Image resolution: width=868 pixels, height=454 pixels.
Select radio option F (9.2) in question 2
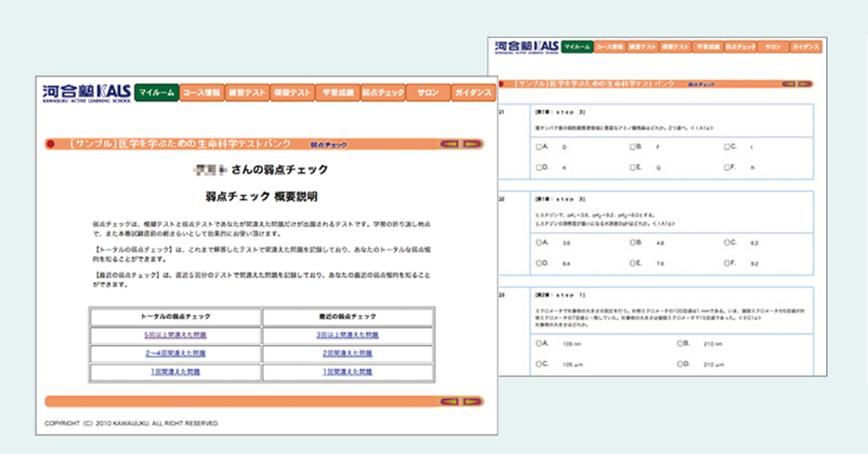[727, 264]
